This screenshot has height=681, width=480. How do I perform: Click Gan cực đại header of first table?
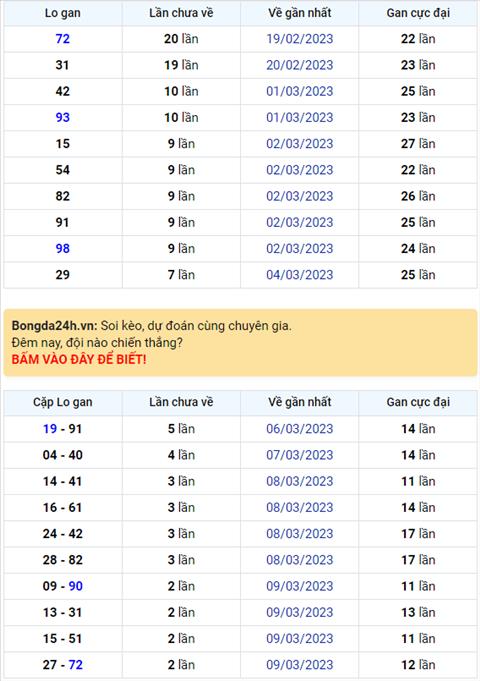click(418, 13)
